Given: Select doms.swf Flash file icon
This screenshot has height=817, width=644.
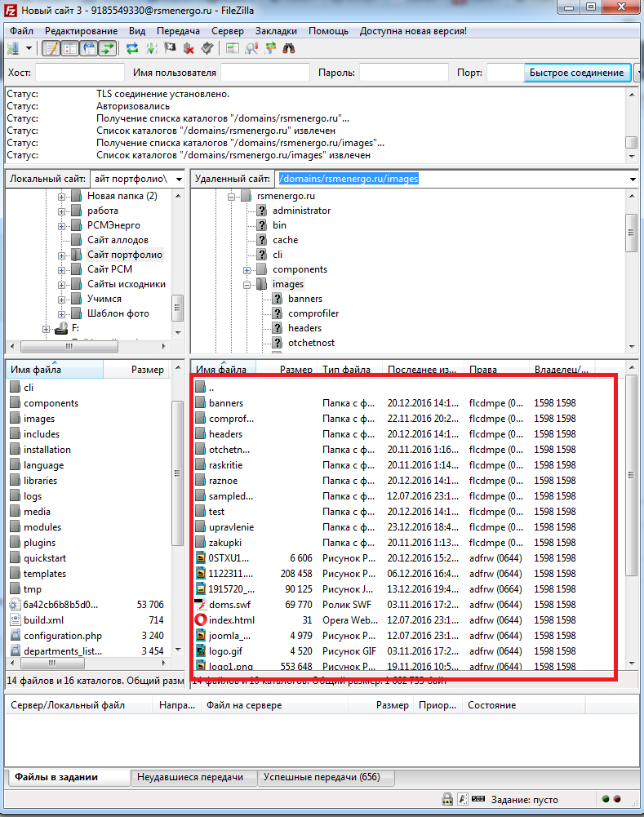Looking at the screenshot, I should [201, 605].
